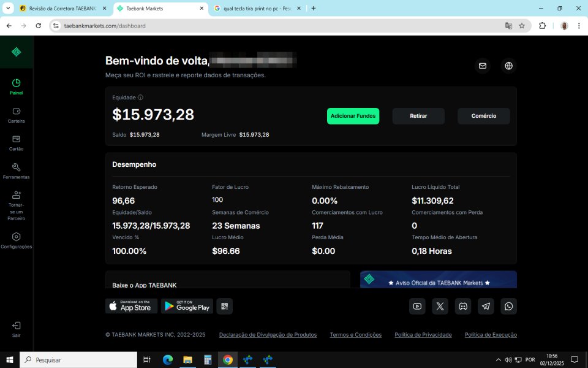Open the mail messages icon
The image size is (588, 368).
(x=483, y=66)
